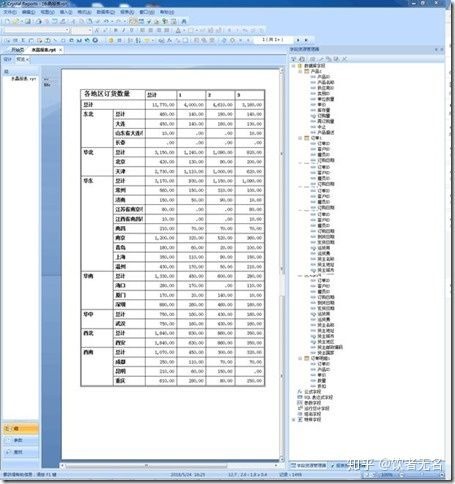Switch to the 起始页 tab
This screenshot has height=484, width=455.
[x=17, y=50]
